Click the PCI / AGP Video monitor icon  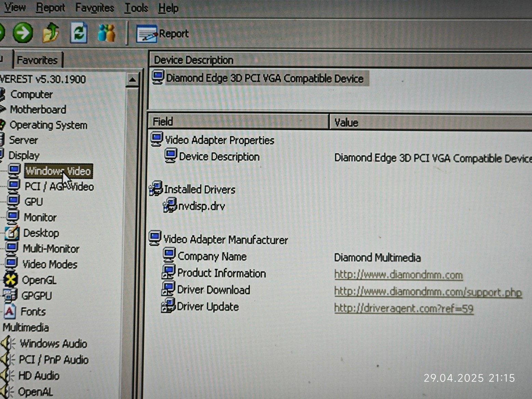coord(14,185)
